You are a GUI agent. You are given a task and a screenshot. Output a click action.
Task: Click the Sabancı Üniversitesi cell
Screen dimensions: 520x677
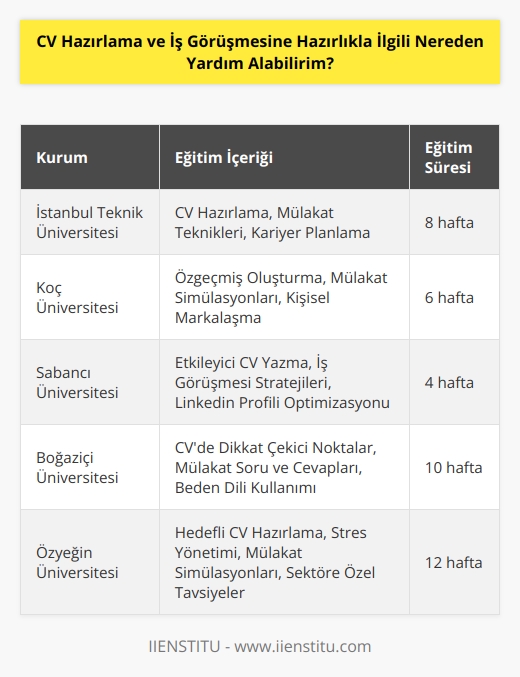pyautogui.click(x=90, y=382)
